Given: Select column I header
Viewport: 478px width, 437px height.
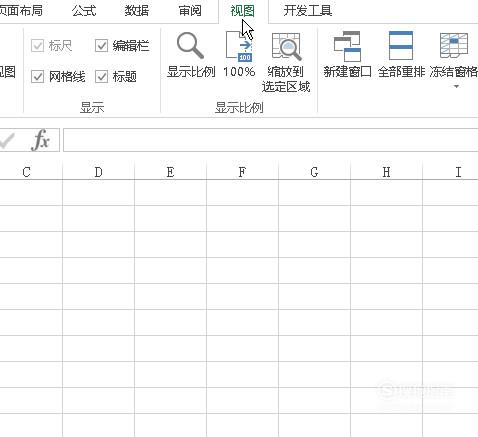Looking at the screenshot, I should click(450, 172).
